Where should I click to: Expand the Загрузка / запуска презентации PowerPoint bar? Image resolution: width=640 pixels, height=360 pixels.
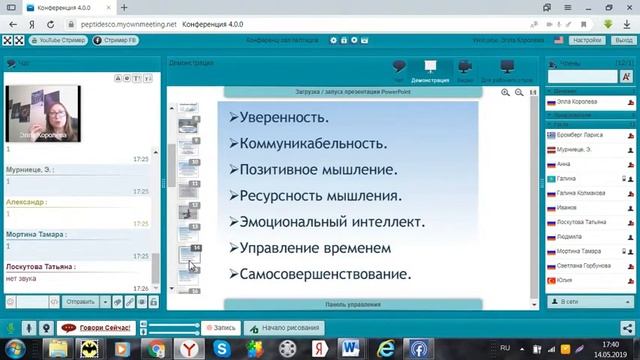pyautogui.click(x=353, y=92)
